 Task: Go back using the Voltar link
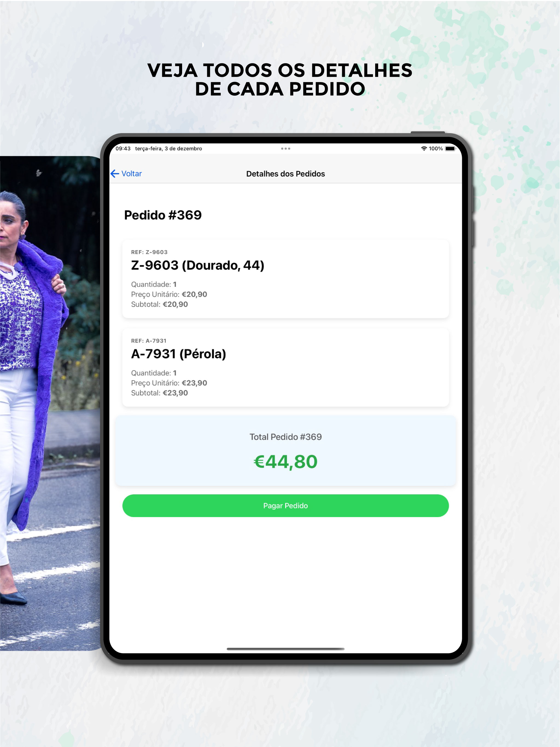132,174
